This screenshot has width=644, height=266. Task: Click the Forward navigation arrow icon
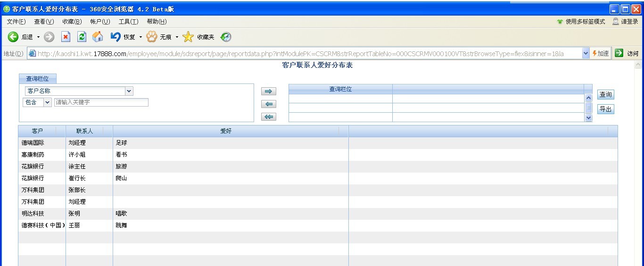pyautogui.click(x=49, y=37)
